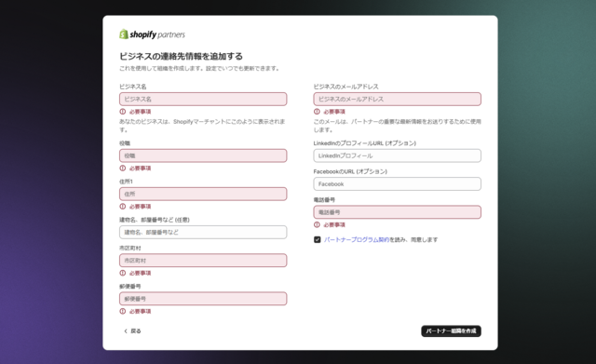Focus the 市区町村 input field

tap(203, 261)
